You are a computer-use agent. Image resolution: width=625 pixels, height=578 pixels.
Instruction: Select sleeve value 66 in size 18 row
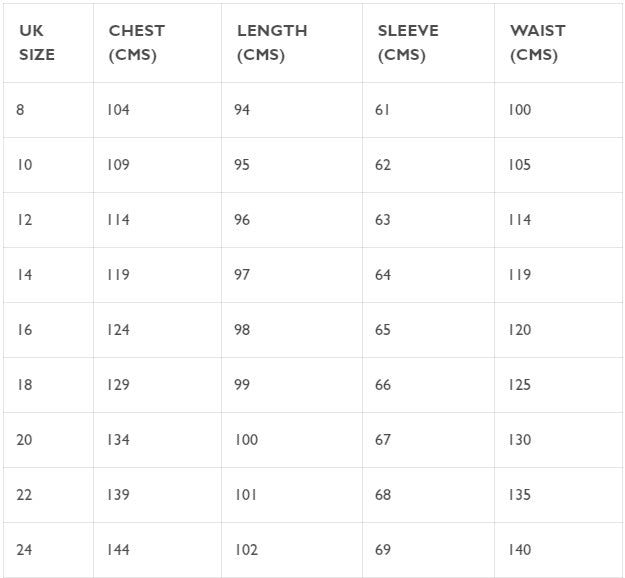[383, 385]
